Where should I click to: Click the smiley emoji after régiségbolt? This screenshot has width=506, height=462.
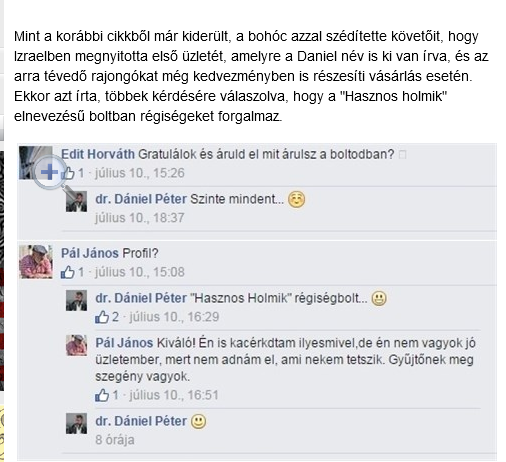coord(379,298)
